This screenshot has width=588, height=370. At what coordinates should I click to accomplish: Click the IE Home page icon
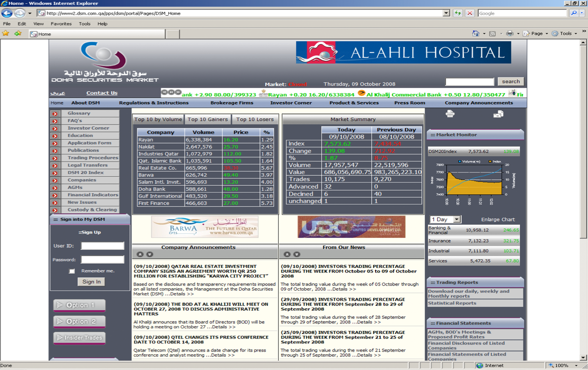pyautogui.click(x=475, y=34)
